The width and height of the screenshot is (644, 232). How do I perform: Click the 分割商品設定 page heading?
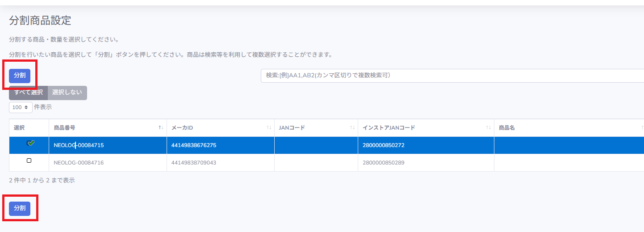(x=40, y=20)
